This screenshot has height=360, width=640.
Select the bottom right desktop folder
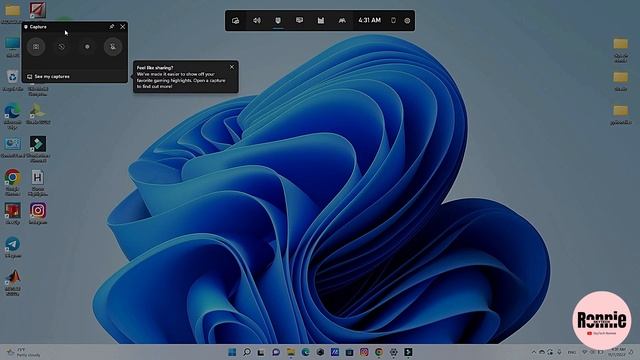(620, 115)
